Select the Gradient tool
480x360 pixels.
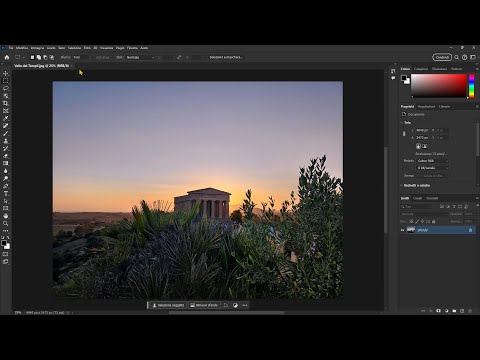click(6, 163)
